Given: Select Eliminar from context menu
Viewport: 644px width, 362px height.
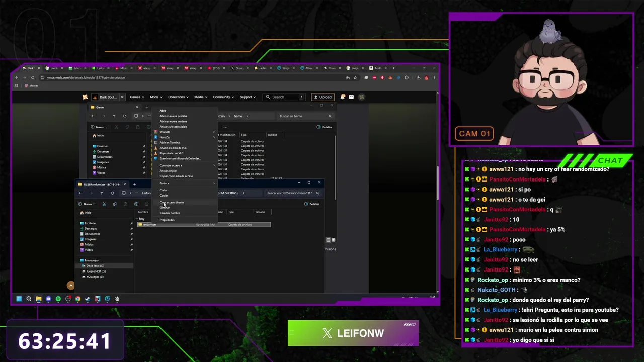Looking at the screenshot, I should coord(185,207).
